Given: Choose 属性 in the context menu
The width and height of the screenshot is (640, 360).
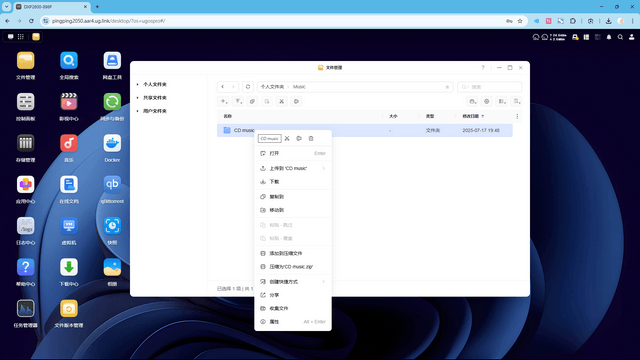Looking at the screenshot, I should point(293,322).
